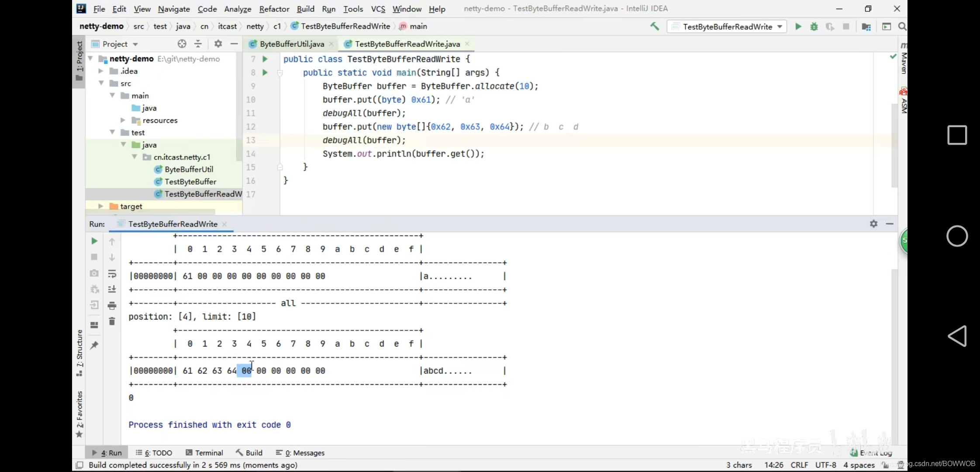Toggle soft-wrap in the Run console
Image resolution: width=980 pixels, height=472 pixels.
click(x=112, y=274)
